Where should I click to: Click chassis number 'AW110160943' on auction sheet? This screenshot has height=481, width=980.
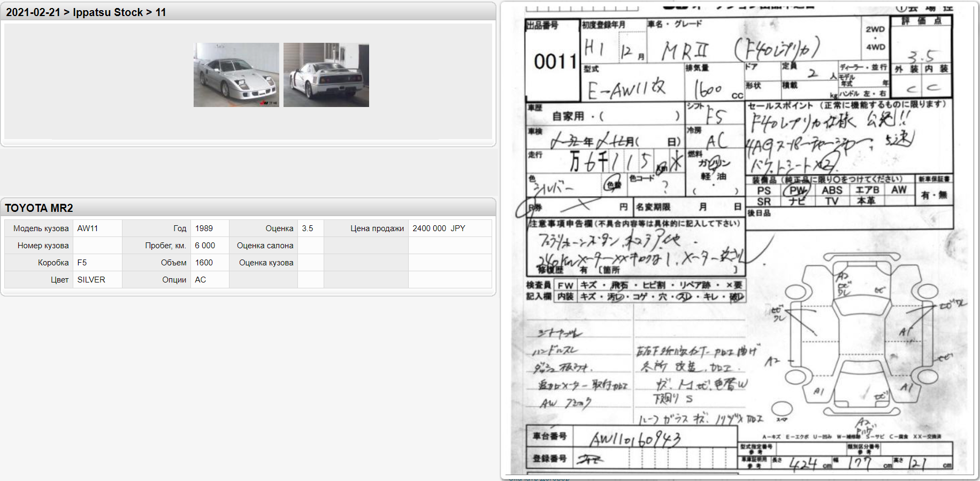coord(636,440)
